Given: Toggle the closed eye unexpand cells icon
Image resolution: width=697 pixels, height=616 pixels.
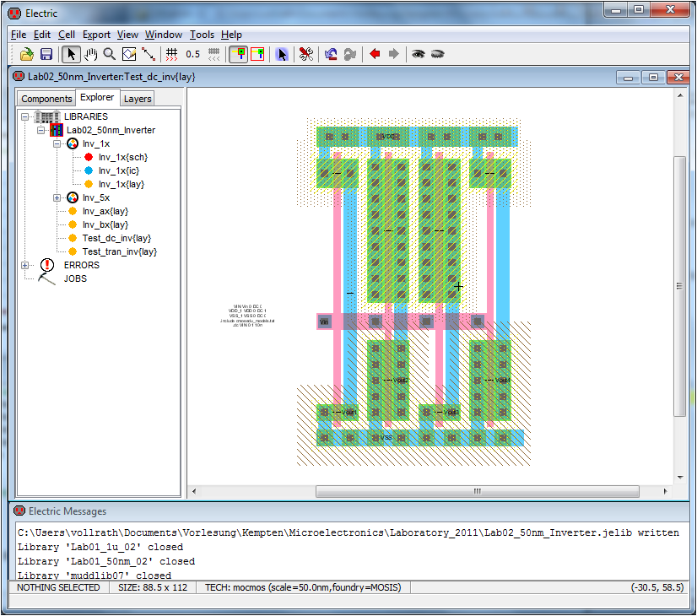Looking at the screenshot, I should coord(437,54).
